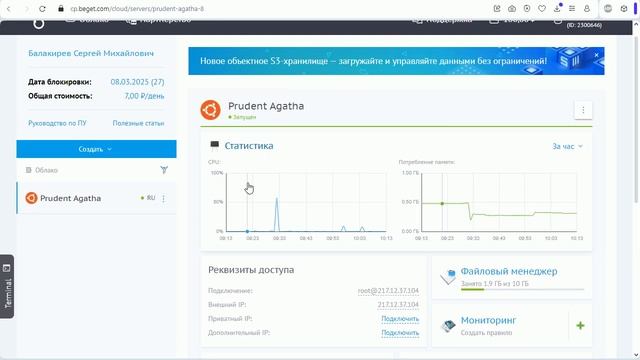Click the Beget logo in header
Viewport: 640px width, 360px height.
pyautogui.click(x=39, y=24)
